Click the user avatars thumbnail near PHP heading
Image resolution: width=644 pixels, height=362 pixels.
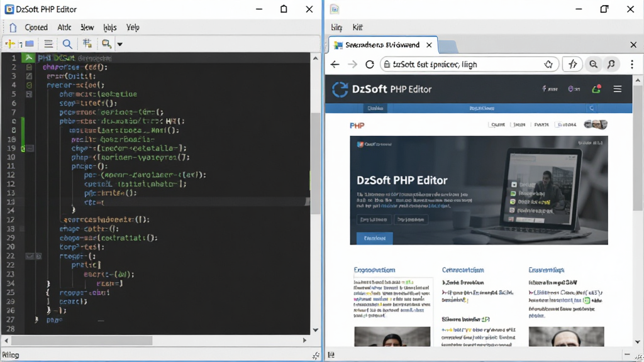[595, 124]
